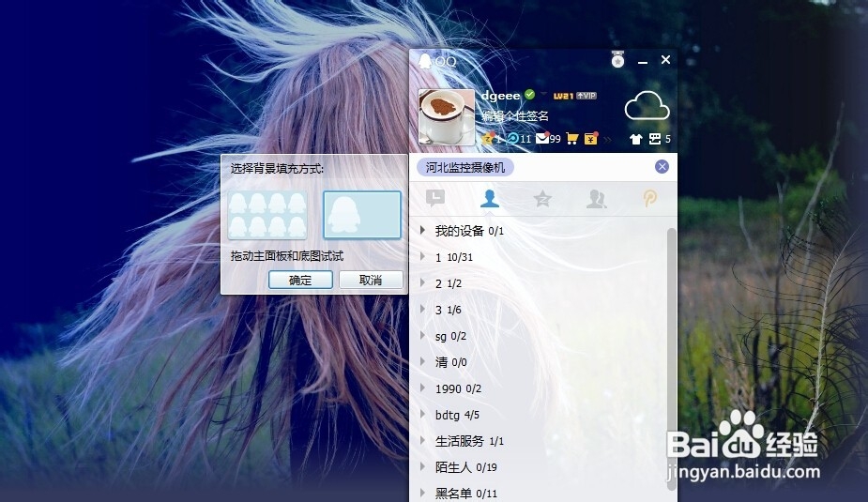The image size is (868, 502).
Task: Switch to the conversations tab
Action: click(x=435, y=198)
